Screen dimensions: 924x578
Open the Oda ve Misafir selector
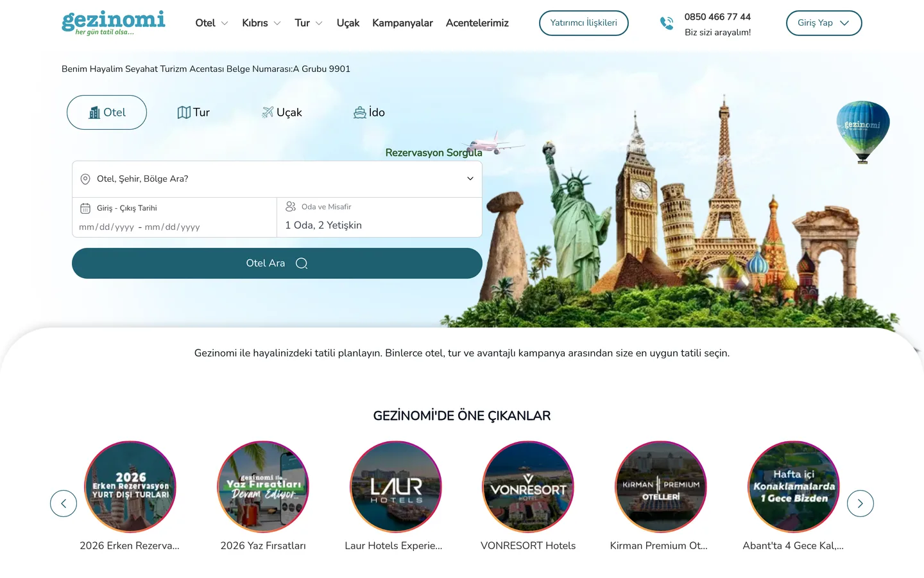coord(379,218)
